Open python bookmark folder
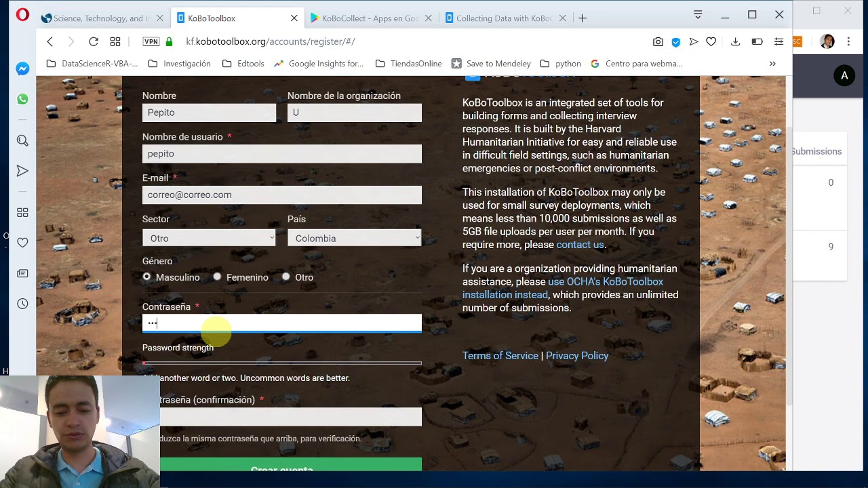868x488 pixels. point(560,64)
